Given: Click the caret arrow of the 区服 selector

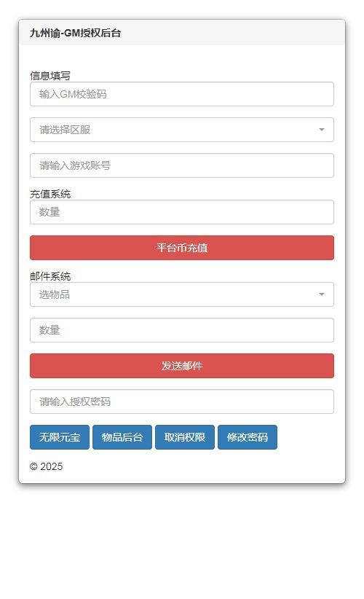Looking at the screenshot, I should click(x=322, y=130).
